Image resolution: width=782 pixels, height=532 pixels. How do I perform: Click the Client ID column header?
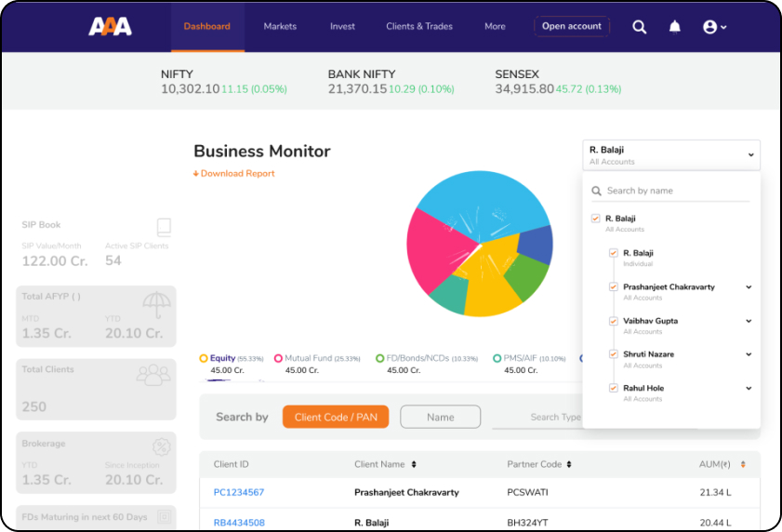click(x=231, y=465)
